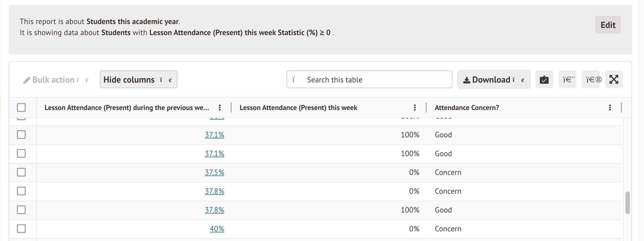Viewport: 644px width, 241px height.
Task: Expand the Hide columns dropdown
Action: coord(138,80)
